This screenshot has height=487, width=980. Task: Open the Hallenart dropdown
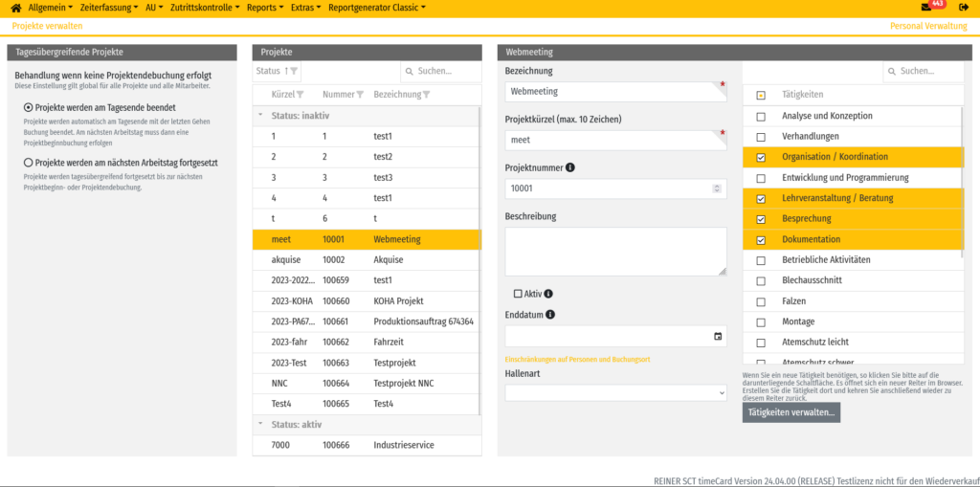click(x=615, y=392)
